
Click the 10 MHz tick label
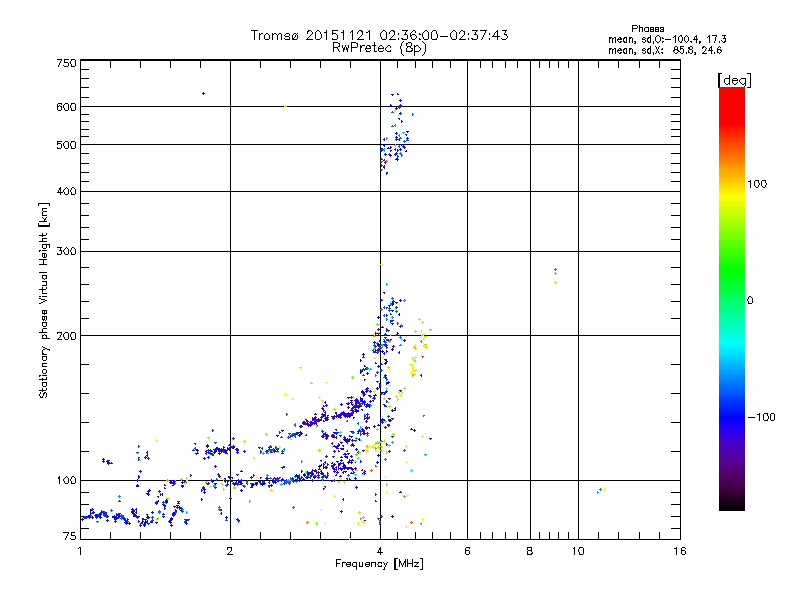coord(578,551)
